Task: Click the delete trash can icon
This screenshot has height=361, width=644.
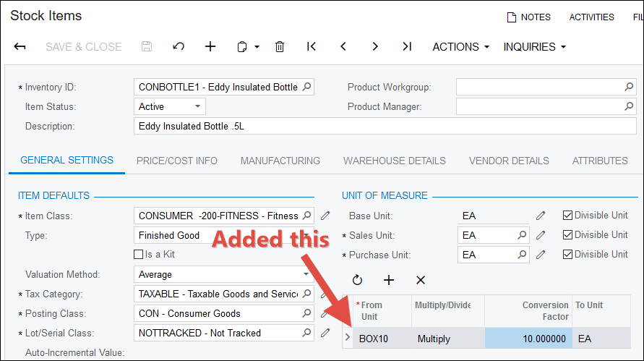Action: coord(280,47)
